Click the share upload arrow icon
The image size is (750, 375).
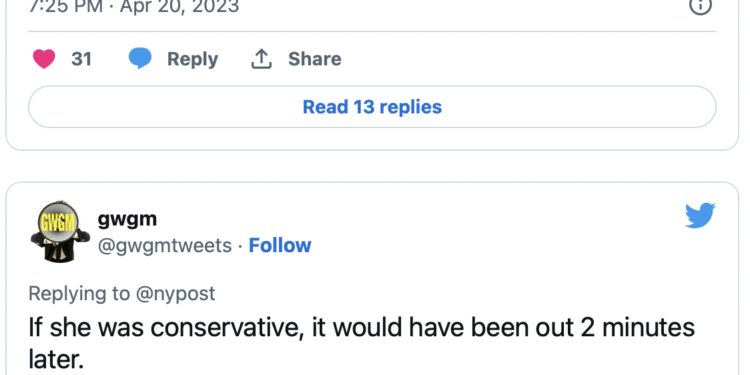[262, 59]
